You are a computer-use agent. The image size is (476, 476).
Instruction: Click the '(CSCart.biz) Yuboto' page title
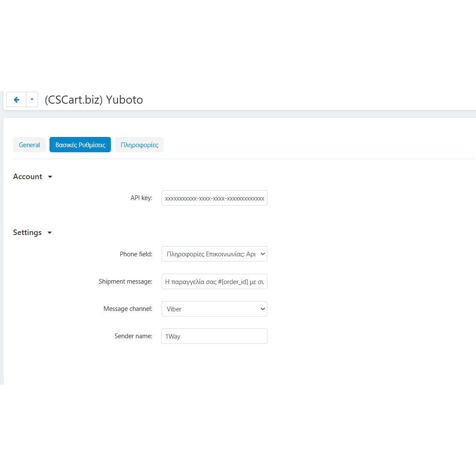tap(94, 100)
